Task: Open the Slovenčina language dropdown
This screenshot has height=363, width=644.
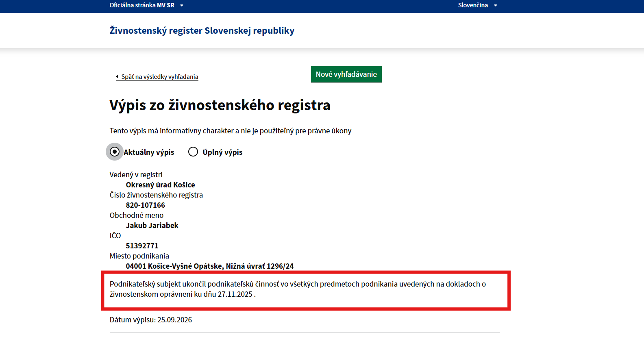Action: pyautogui.click(x=477, y=5)
